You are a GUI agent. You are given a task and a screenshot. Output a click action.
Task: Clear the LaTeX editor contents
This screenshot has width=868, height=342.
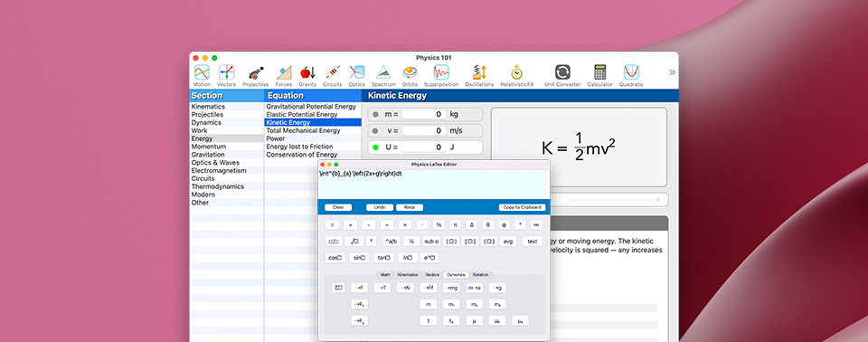tap(337, 207)
